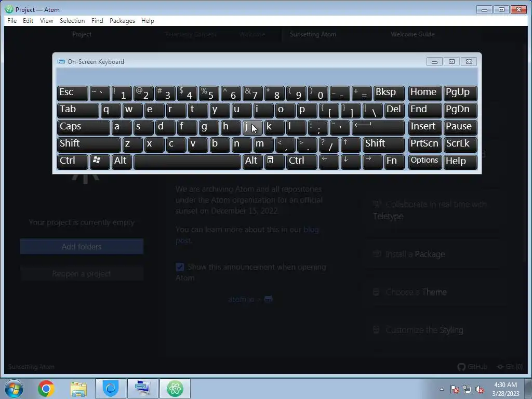Expand Choose a Theme section

click(433, 292)
